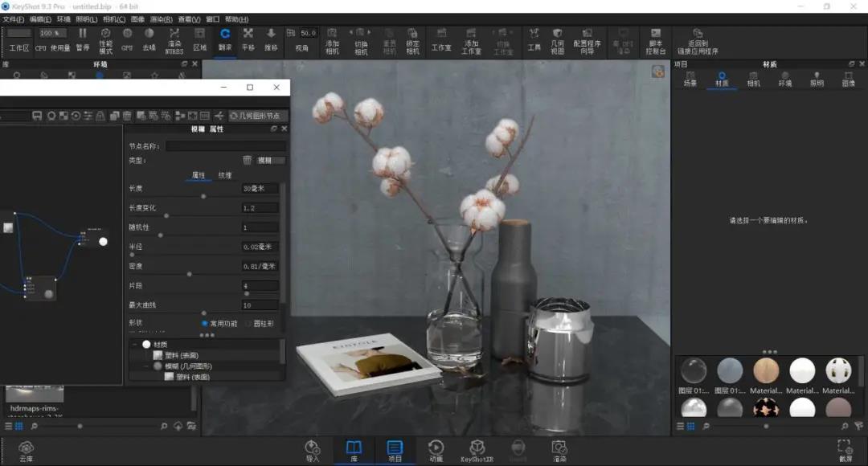This screenshot has height=466, width=868.
Task: Click the 长度 length slider handle
Action: (203, 196)
